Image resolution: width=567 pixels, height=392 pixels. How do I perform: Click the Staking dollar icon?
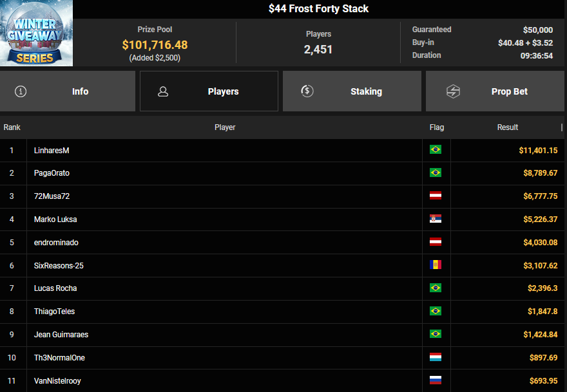(x=307, y=91)
